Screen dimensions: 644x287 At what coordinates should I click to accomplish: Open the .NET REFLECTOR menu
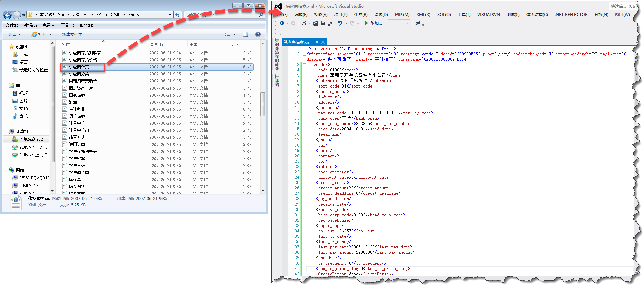[571, 15]
